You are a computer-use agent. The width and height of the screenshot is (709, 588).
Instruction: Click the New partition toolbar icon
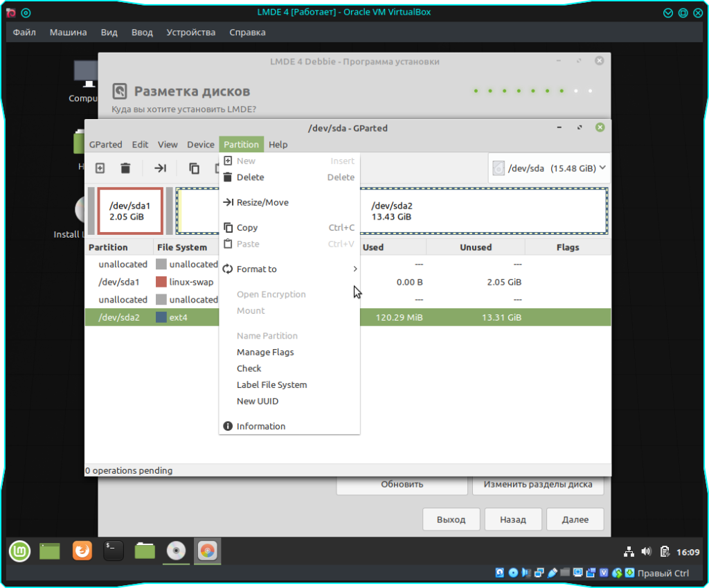click(x=100, y=168)
